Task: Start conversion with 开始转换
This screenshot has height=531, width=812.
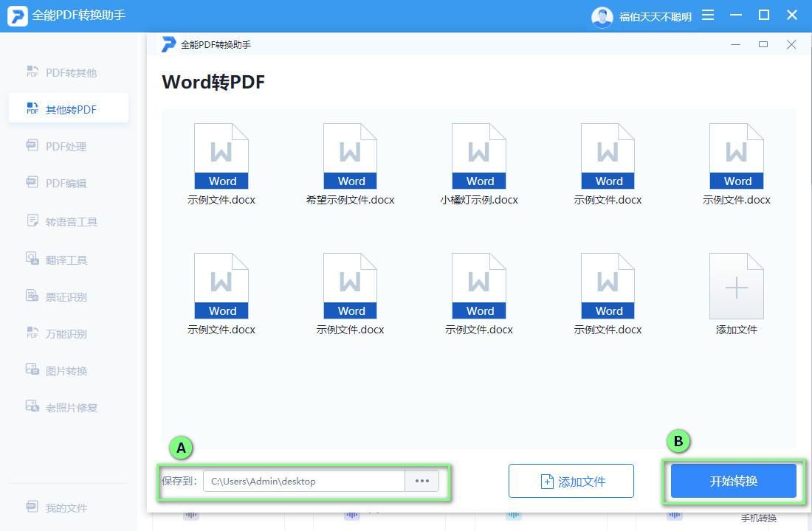Action: pyautogui.click(x=733, y=481)
